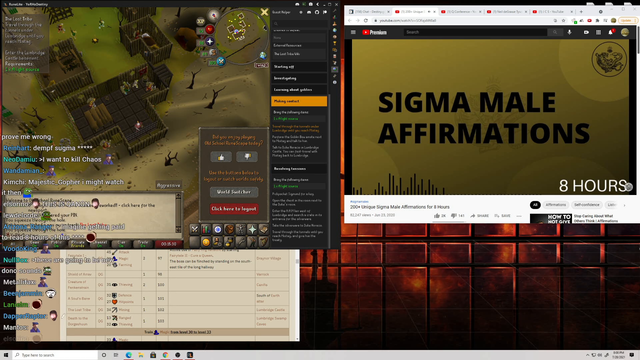This screenshot has height=360, width=640.
Task: Open the account management tab
Action: pos(218,242)
